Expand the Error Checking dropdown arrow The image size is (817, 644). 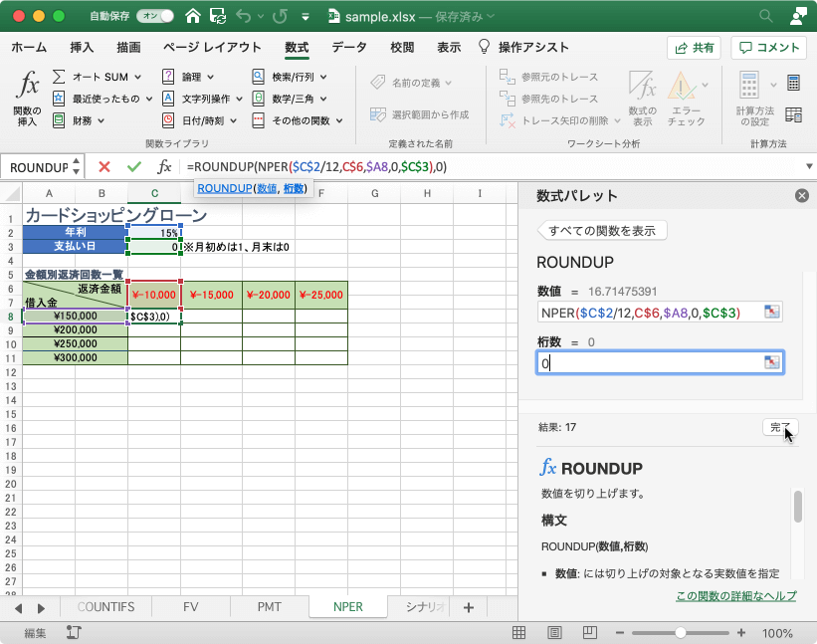tap(705, 85)
